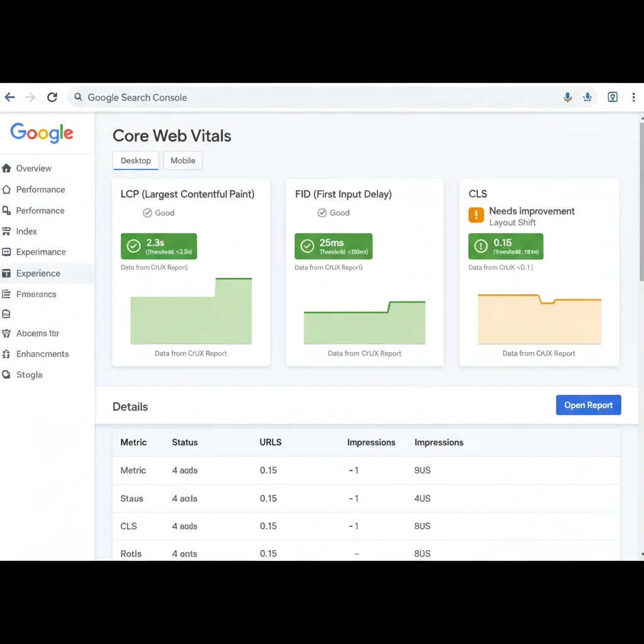Click the browser forward arrow
The height and width of the screenshot is (644, 644).
pyautogui.click(x=30, y=97)
